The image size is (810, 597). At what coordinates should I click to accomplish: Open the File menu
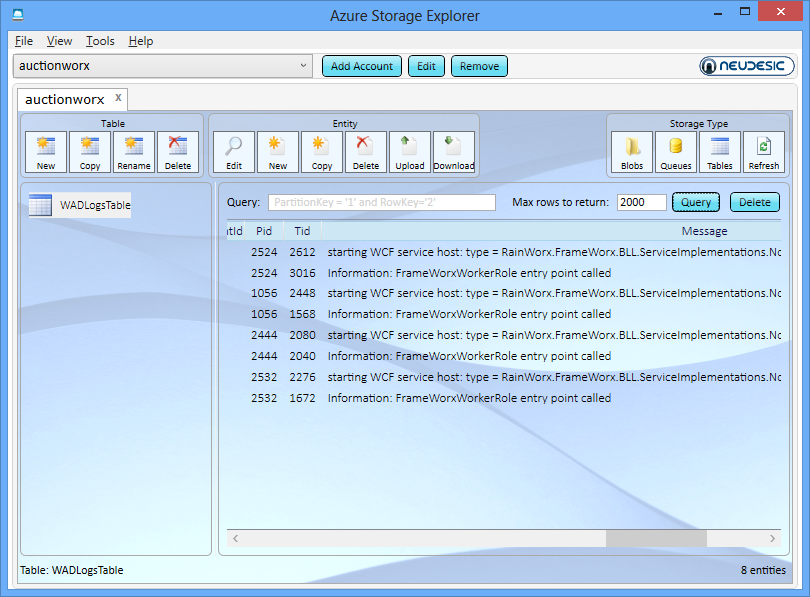(24, 41)
